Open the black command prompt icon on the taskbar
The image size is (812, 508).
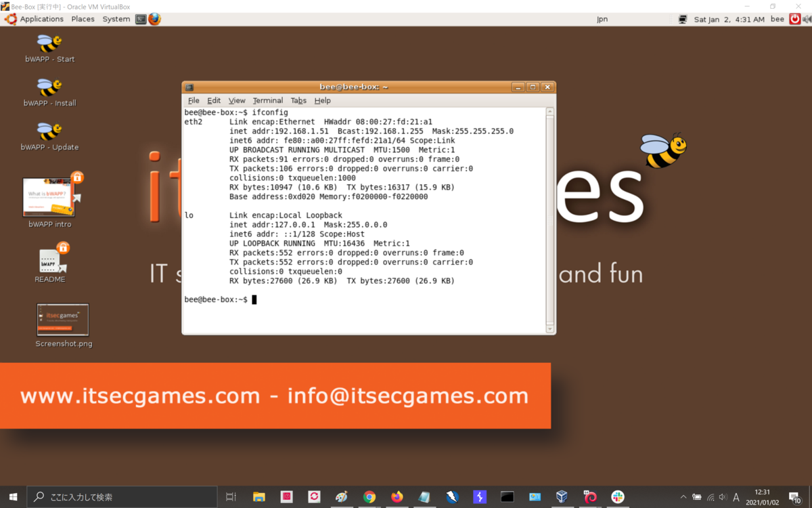[x=507, y=496]
